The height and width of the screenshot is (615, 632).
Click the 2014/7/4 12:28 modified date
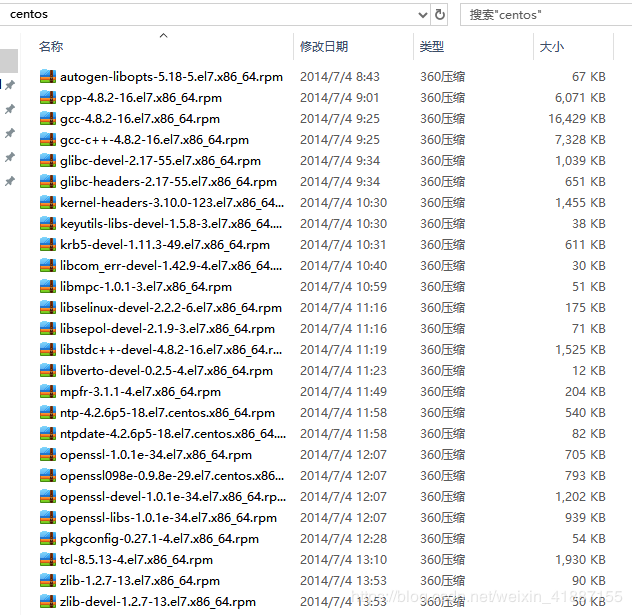coord(343,538)
